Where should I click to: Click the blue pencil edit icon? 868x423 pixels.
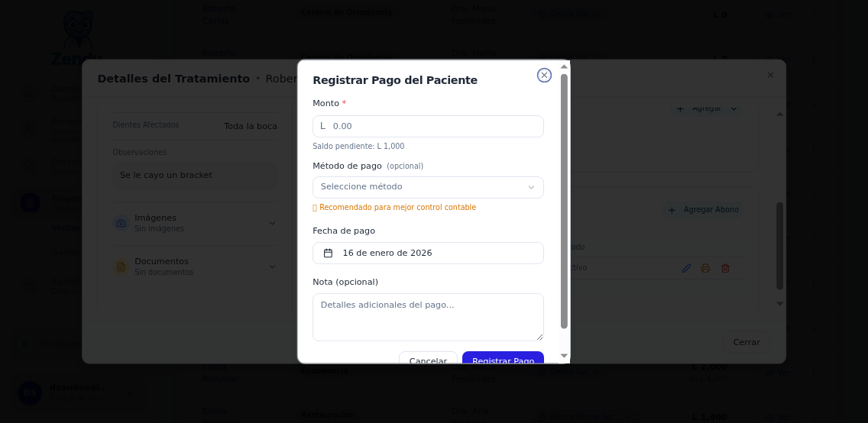(686, 268)
